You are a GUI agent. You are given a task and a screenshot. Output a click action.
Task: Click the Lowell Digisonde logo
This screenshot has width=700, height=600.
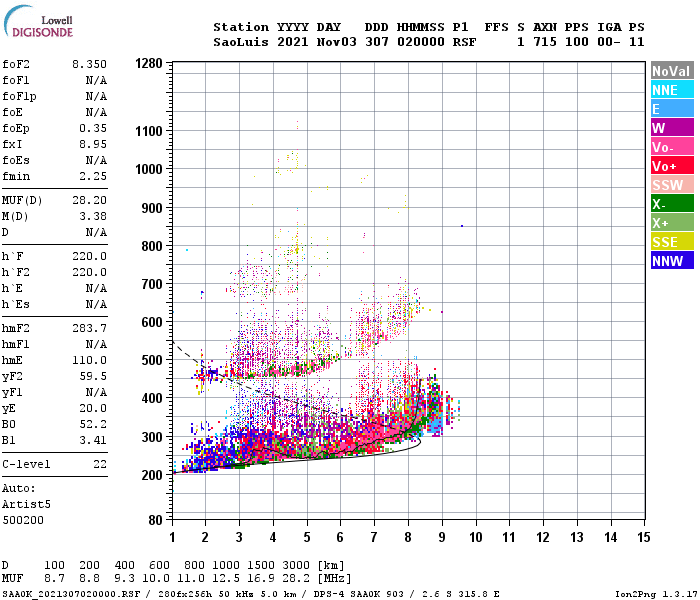tap(38, 22)
